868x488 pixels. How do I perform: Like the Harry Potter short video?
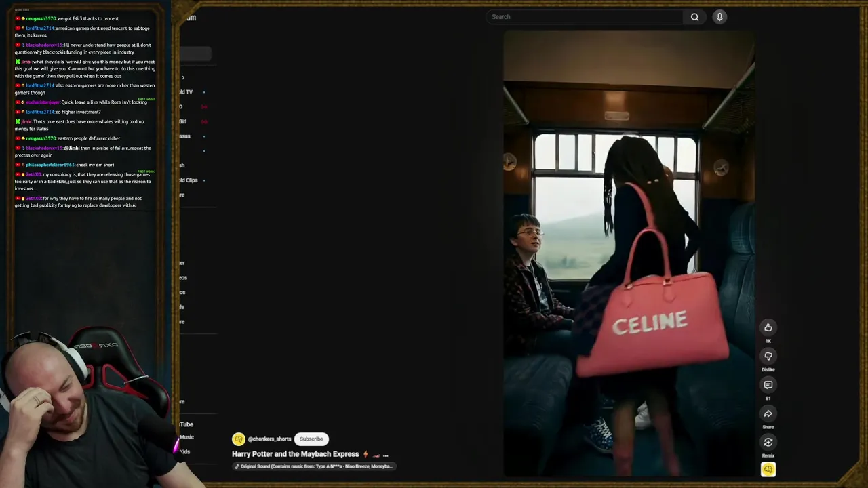768,328
